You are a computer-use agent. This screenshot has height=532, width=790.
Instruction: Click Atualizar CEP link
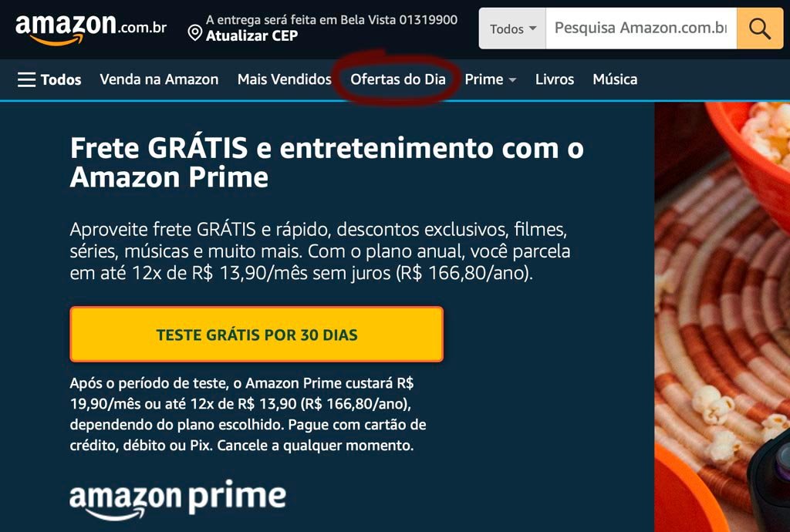coord(252,35)
